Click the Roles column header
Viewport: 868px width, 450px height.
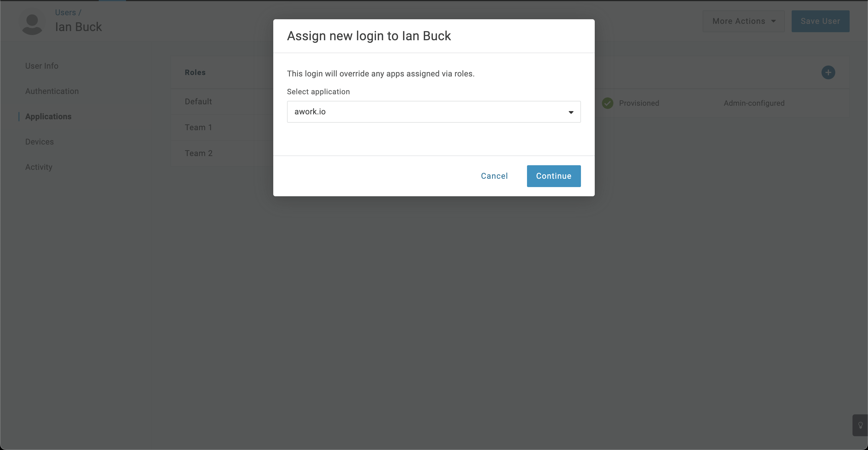[195, 72]
